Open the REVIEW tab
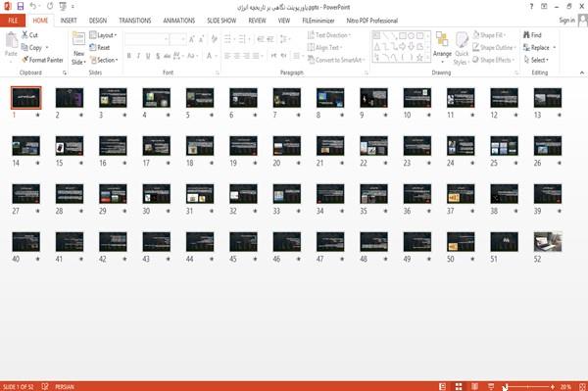 coord(257,21)
